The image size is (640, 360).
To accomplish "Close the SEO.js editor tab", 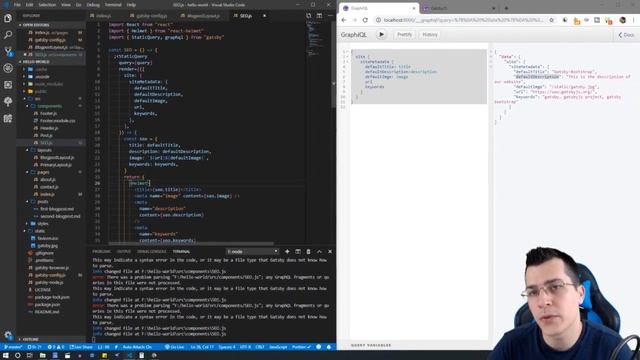I will pos(264,16).
